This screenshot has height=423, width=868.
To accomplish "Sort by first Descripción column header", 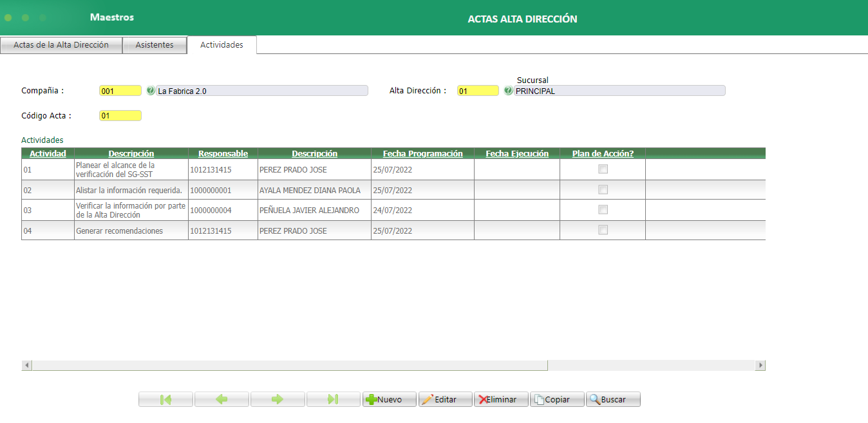I will coord(131,153).
